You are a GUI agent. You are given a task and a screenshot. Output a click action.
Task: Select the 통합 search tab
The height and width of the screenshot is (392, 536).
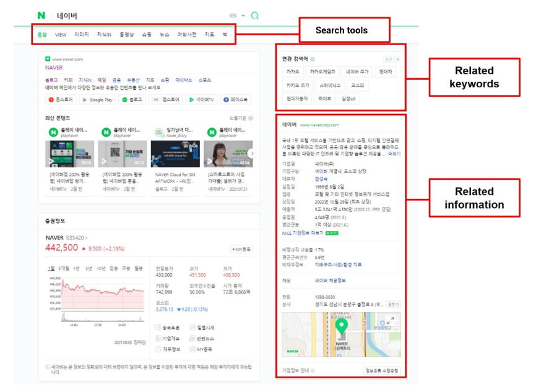point(42,35)
